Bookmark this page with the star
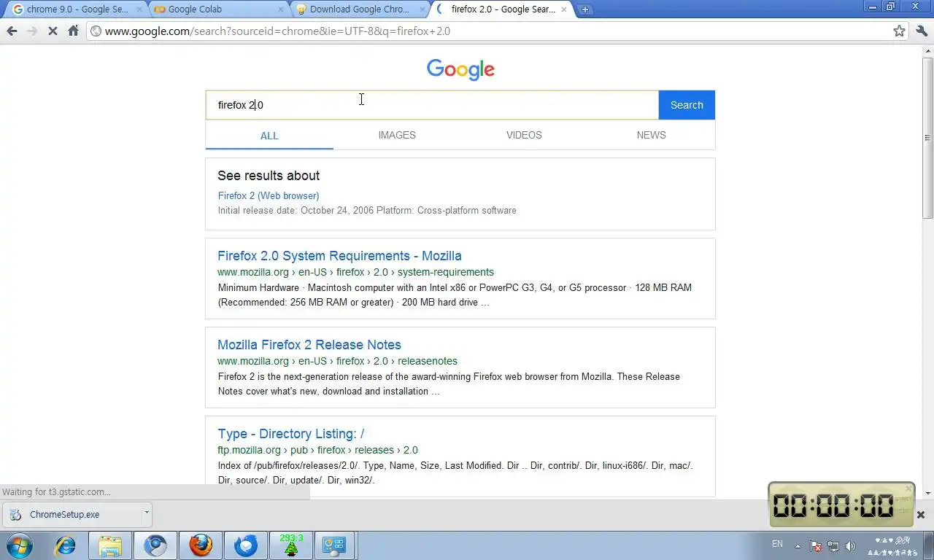The image size is (934, 560). 900,31
